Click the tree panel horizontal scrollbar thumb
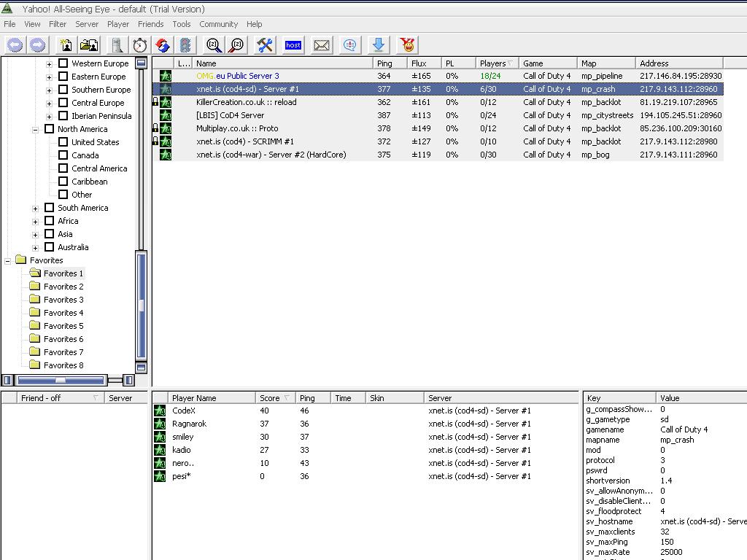This screenshot has width=747, height=560. pos(61,380)
